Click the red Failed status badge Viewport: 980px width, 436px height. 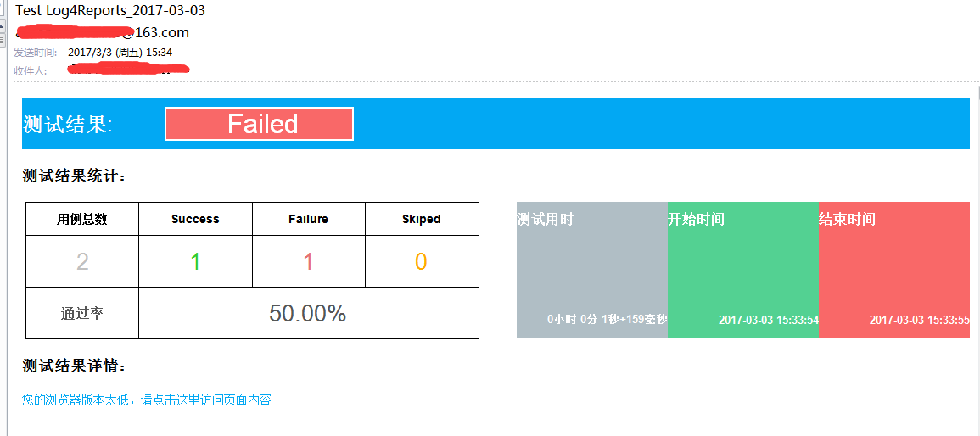tap(260, 124)
